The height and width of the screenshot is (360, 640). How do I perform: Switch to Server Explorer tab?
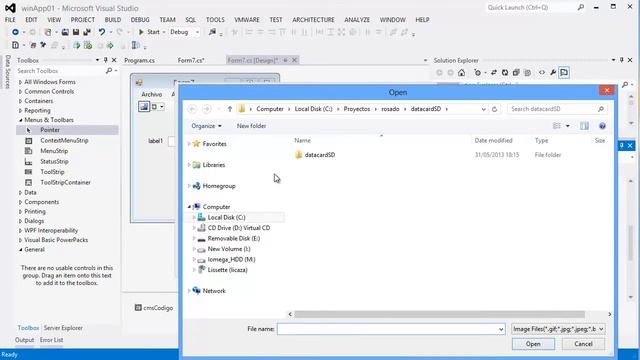coord(63,328)
